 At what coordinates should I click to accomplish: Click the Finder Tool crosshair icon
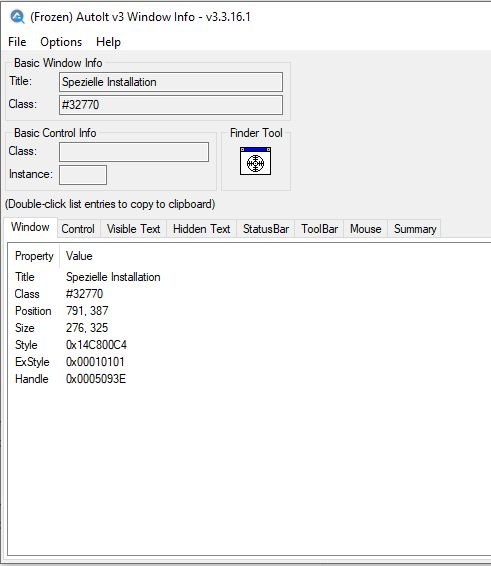coord(255,161)
